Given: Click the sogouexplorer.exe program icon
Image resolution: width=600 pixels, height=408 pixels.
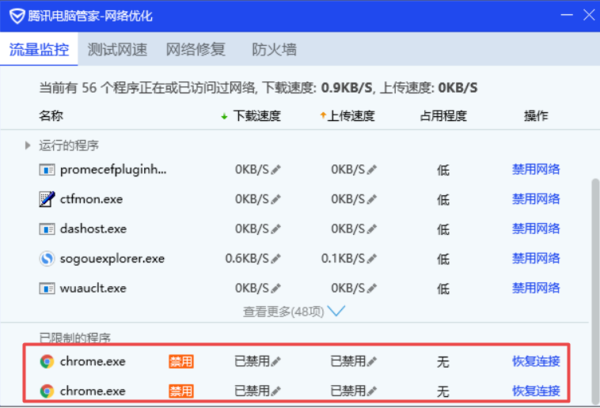Looking at the screenshot, I should pyautogui.click(x=46, y=258).
